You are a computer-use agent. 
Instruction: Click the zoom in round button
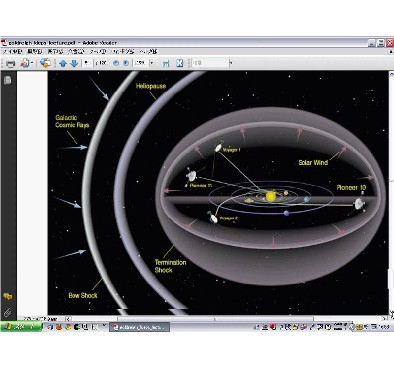(126, 63)
